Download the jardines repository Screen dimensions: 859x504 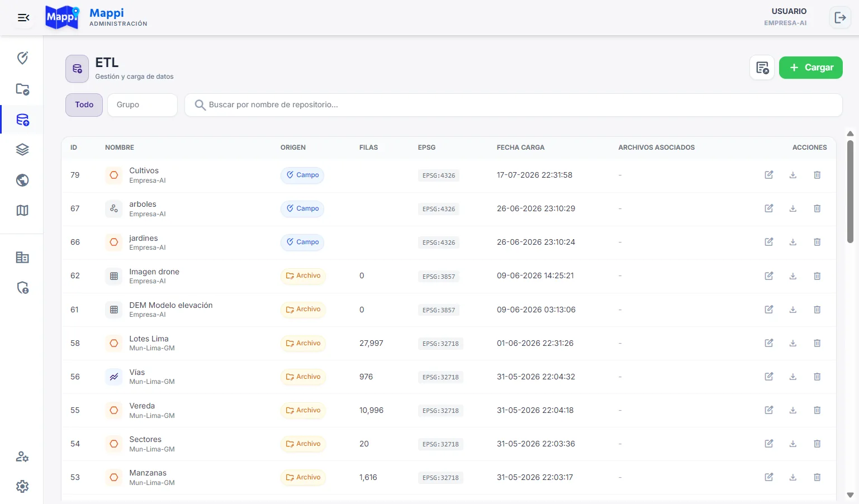point(792,242)
